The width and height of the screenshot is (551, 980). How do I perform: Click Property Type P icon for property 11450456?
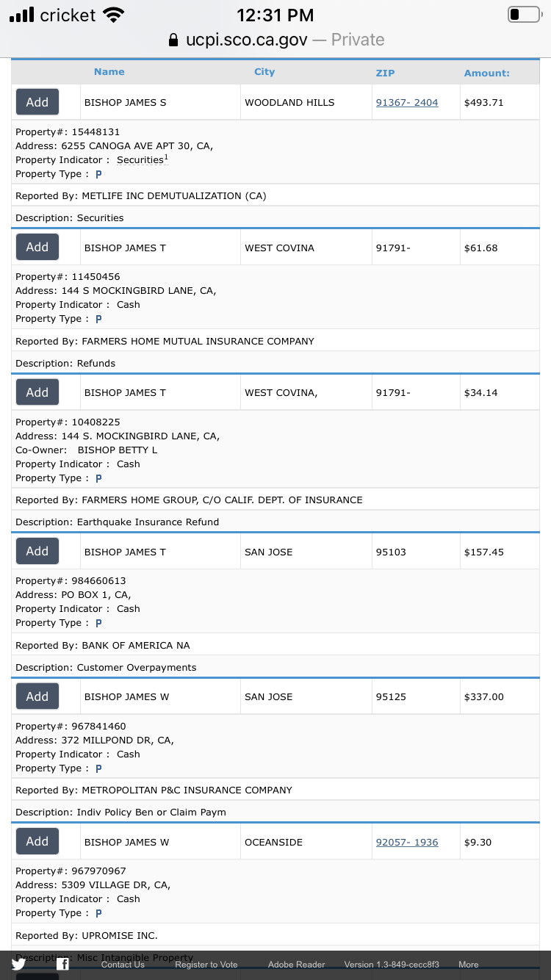tap(98, 319)
